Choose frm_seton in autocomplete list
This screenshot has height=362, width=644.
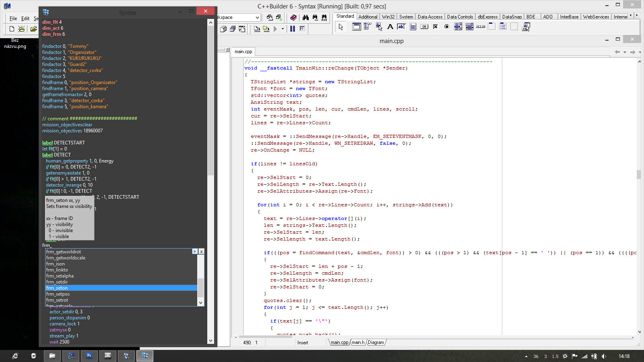point(121,288)
